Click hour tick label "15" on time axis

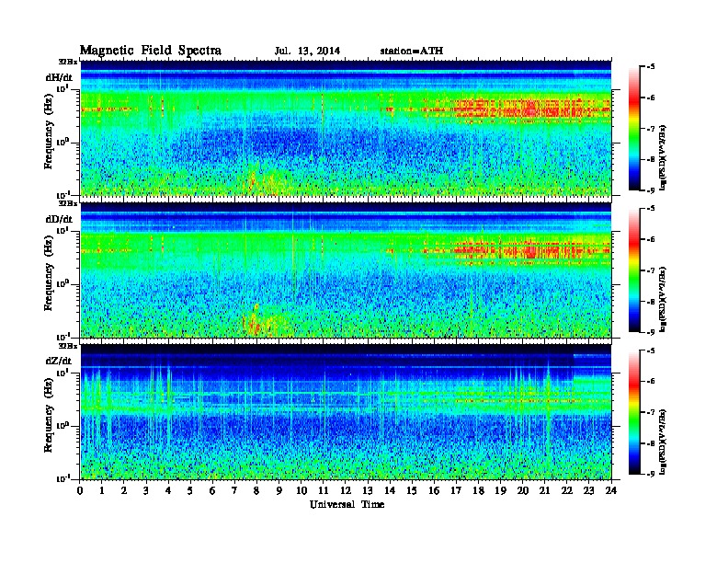click(x=412, y=490)
